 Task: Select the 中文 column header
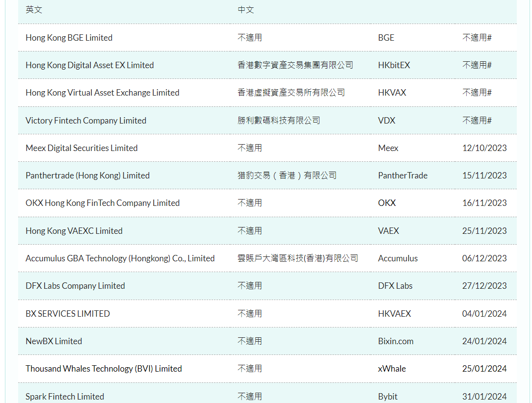[x=246, y=10]
